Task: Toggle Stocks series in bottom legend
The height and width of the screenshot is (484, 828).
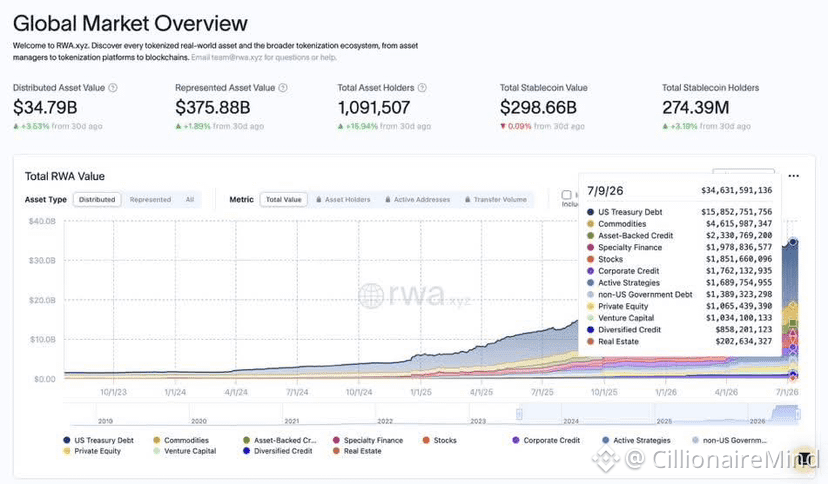Action: click(x=439, y=440)
